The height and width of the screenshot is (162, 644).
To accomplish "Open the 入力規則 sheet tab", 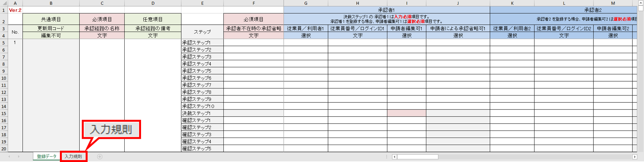I will point(73,157).
